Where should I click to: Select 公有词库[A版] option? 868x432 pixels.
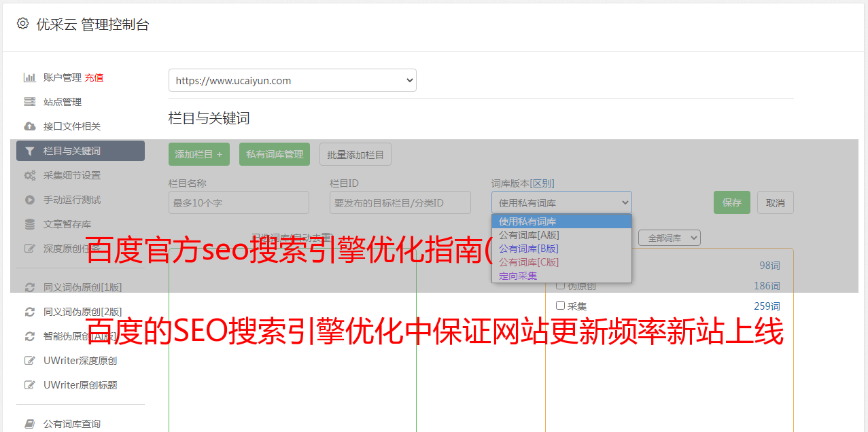point(561,235)
